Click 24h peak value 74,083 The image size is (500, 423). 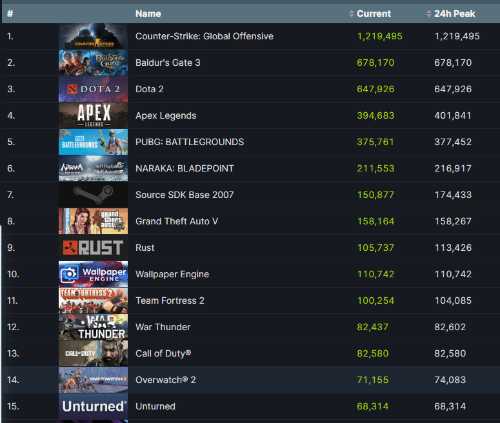pos(450,380)
